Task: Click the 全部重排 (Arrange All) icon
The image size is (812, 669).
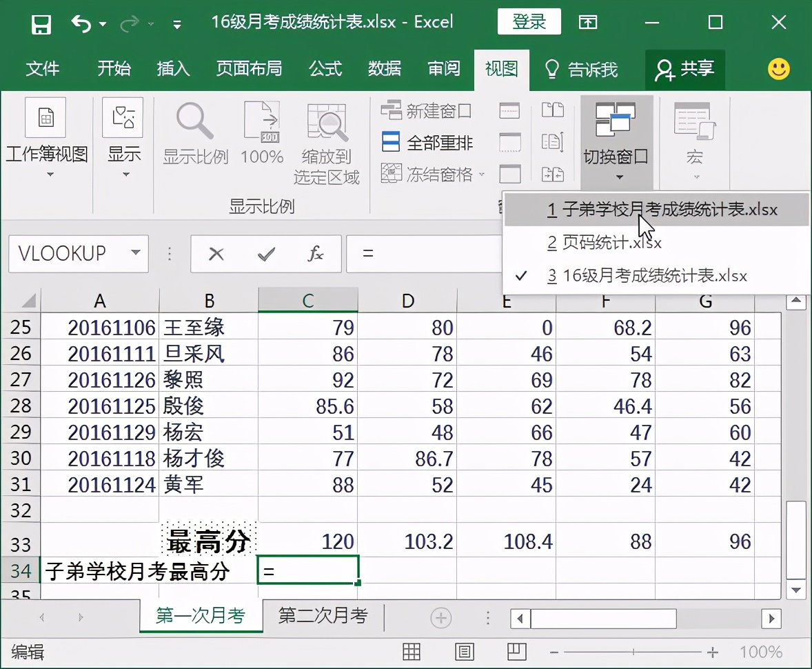Action: point(391,143)
